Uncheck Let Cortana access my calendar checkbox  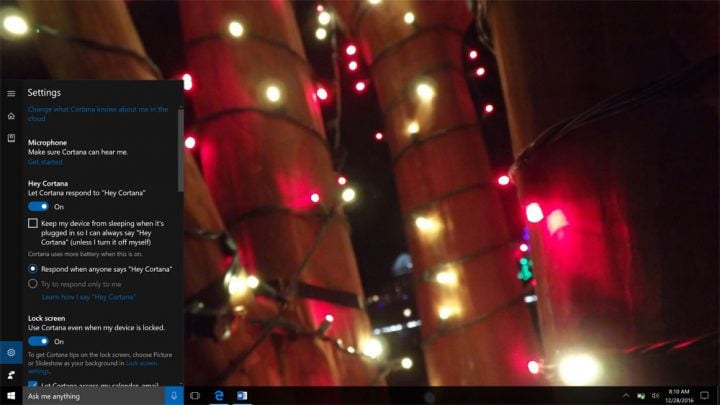pos(33,384)
